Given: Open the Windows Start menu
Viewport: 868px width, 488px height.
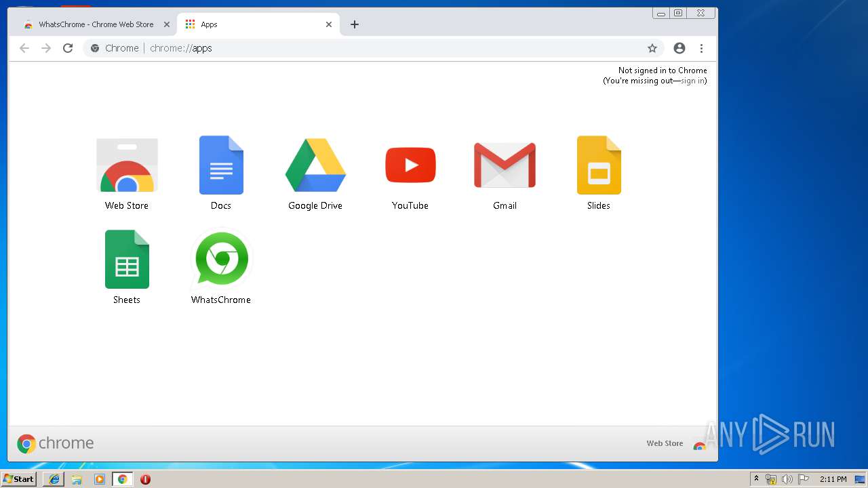Looking at the screenshot, I should (19, 479).
